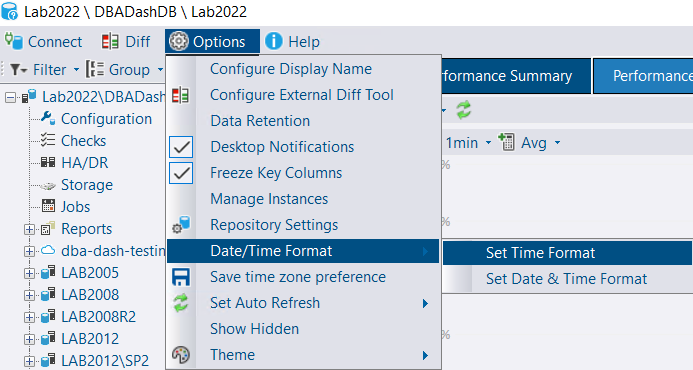Click the DBADash app icon in title bar

[x=9, y=11]
